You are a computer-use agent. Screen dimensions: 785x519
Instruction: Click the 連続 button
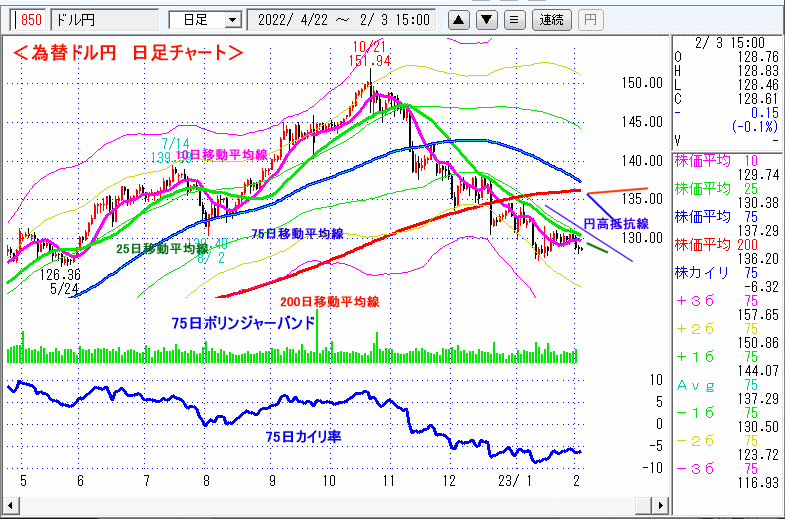(551, 20)
